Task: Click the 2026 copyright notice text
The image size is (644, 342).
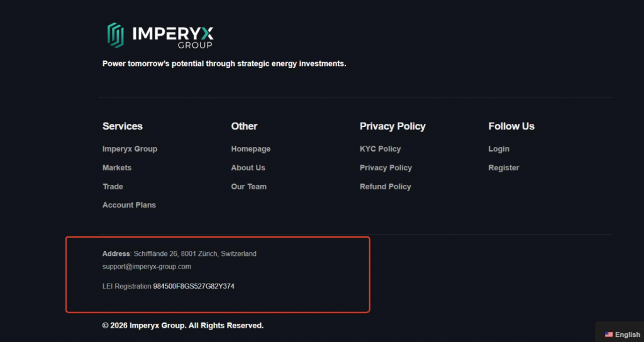Action: [x=183, y=326]
